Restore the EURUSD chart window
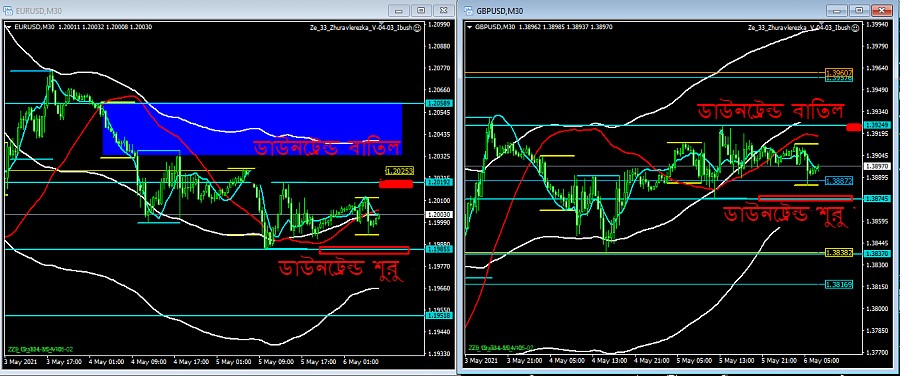This screenshot has height=376, width=900. (421, 10)
